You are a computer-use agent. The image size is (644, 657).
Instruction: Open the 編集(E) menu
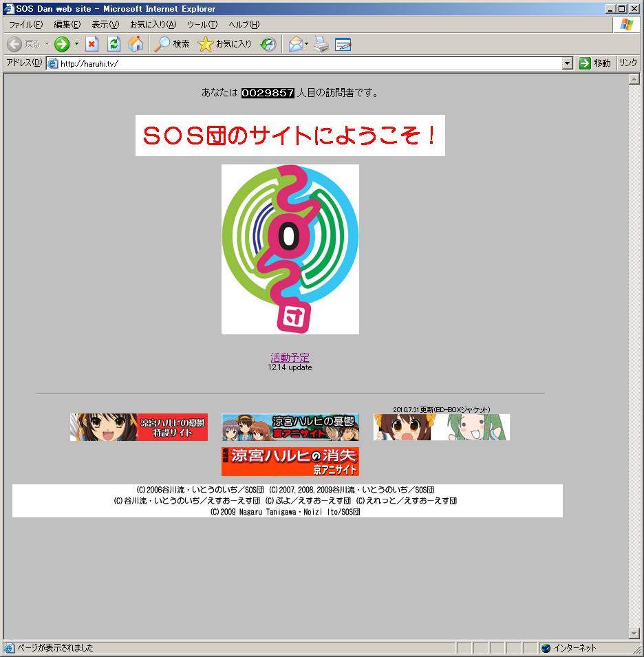[67, 25]
